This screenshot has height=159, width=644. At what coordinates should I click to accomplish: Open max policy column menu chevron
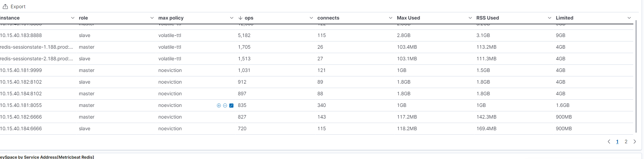tap(231, 18)
